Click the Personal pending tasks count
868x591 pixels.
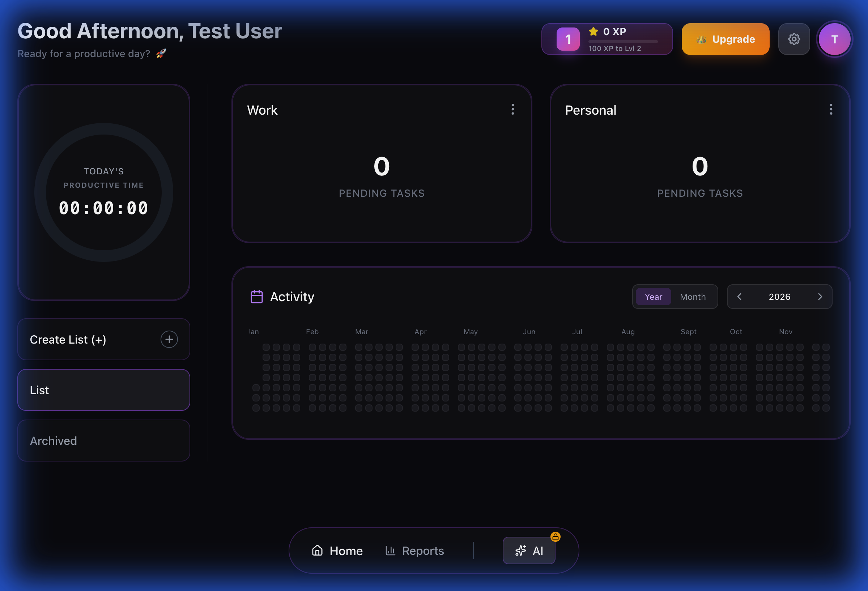pyautogui.click(x=700, y=166)
